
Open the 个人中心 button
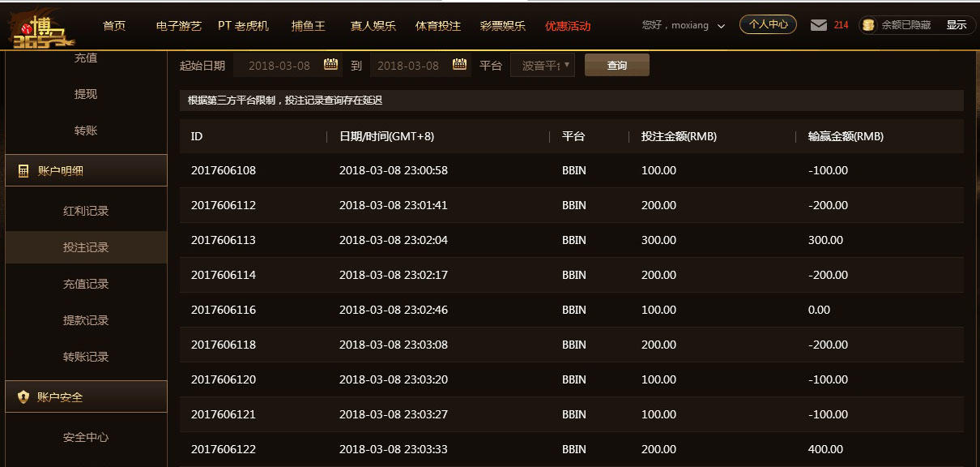point(768,25)
